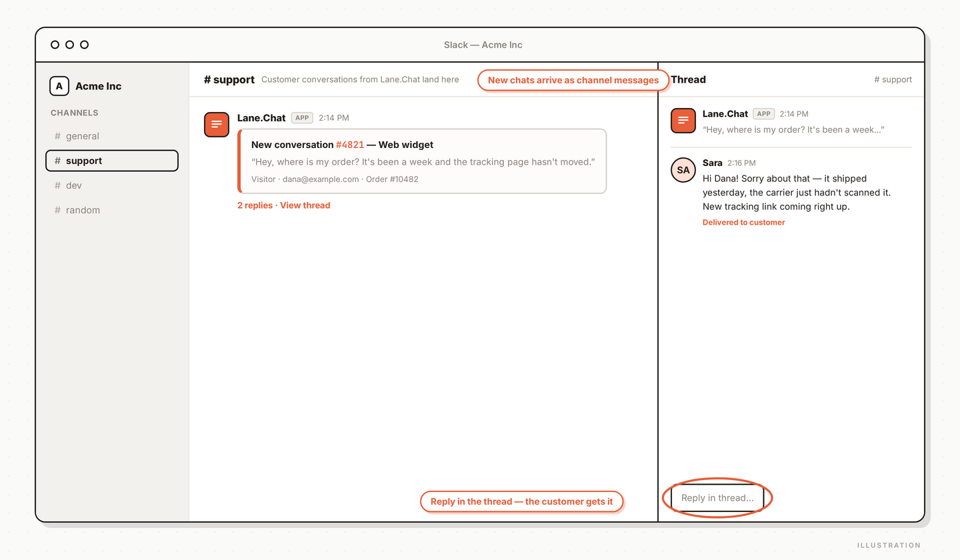Viewport: 960px width, 560px height.
Task: Click the 2:16 PM timestamp on Sara's reply
Action: point(741,163)
